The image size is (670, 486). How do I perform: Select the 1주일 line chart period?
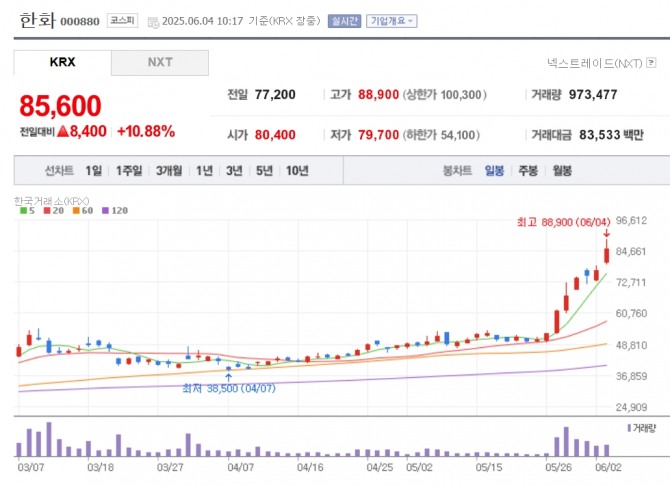(129, 171)
